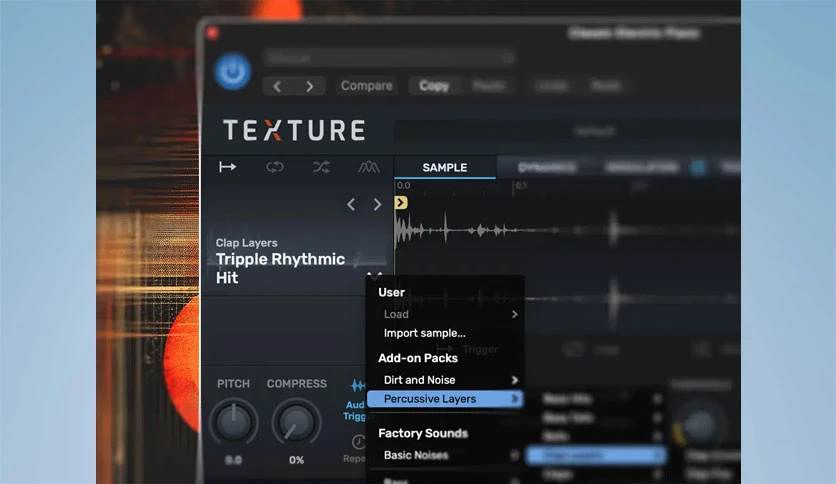This screenshot has height=484, width=836.
Task: Open the Load submenu under User
Action: click(445, 314)
